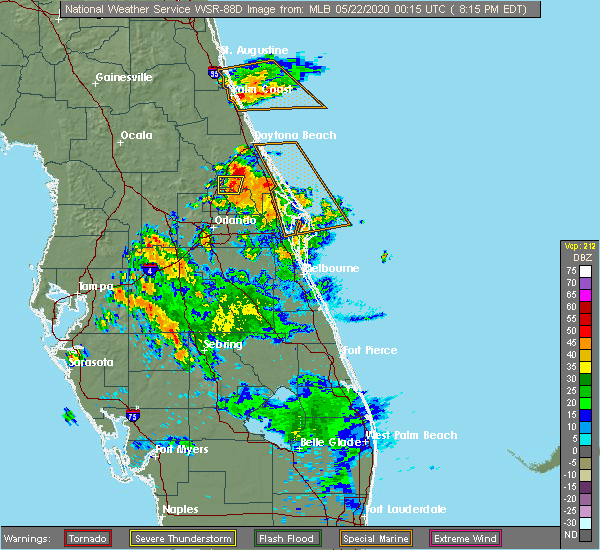Click the Fort Myers city label
The image size is (600, 550).
[182, 449]
